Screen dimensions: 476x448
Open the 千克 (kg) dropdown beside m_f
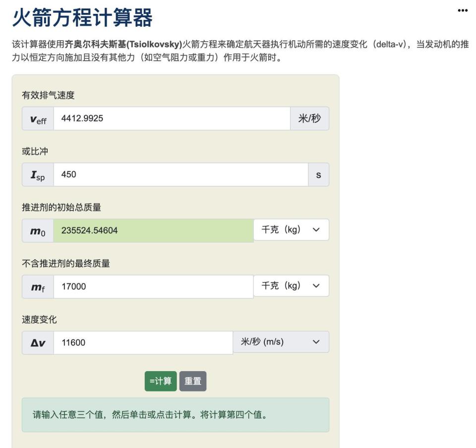point(292,285)
